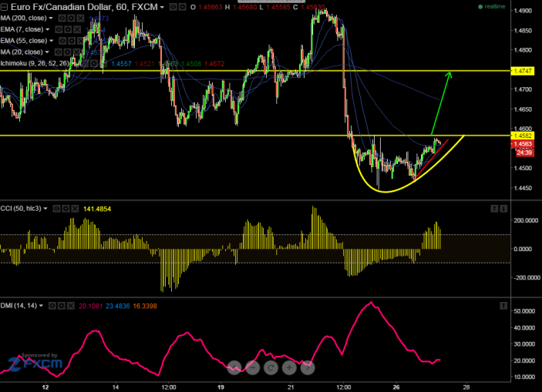Remove the MA (200, close) indicator
Viewport: 542px width, 392px height.
coord(80,18)
